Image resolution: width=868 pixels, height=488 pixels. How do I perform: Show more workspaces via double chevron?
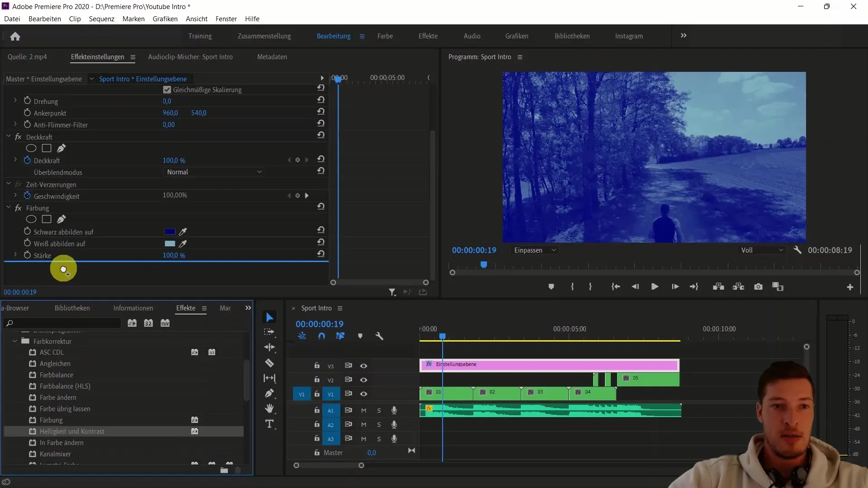[x=684, y=36]
